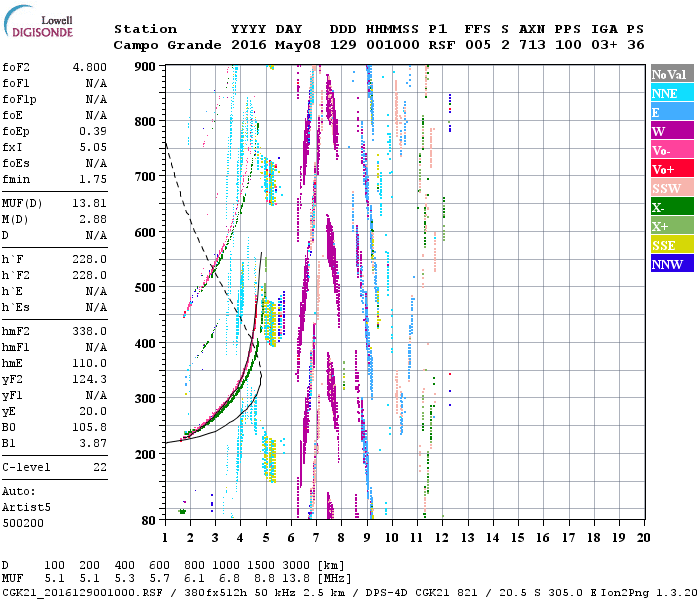Image resolution: width=700 pixels, height=600 pixels.
Task: Click the 500200 version number
Action: [x=23, y=523]
